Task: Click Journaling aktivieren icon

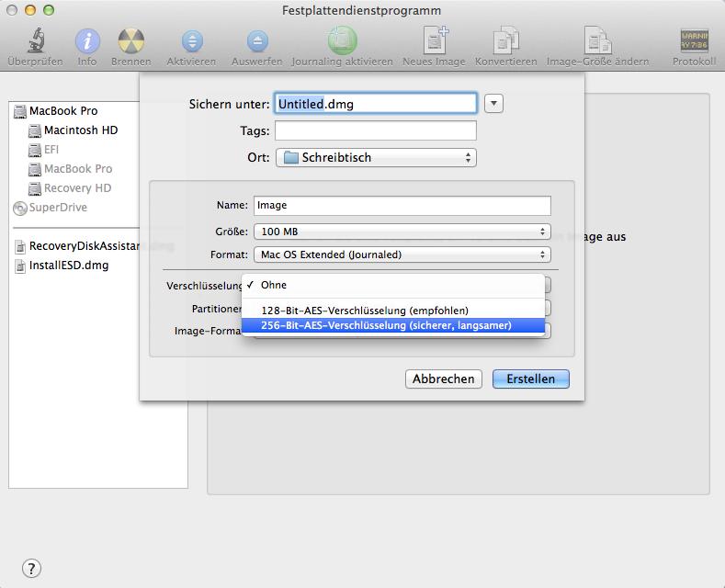Action: [342, 40]
